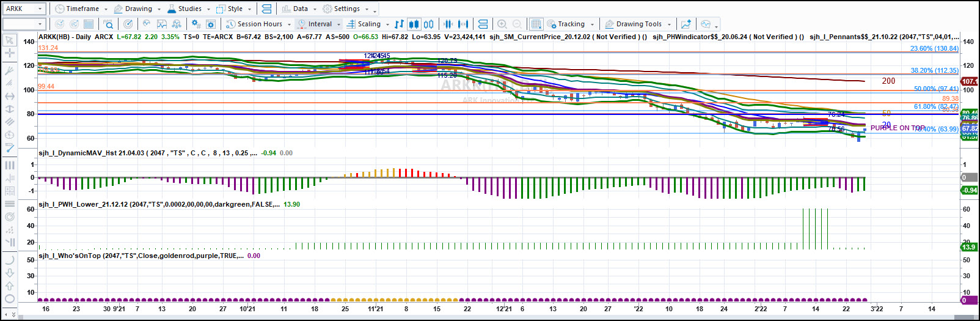Select the OHLC bar chart style icon
The height and width of the screenshot is (321, 980).
400,24
